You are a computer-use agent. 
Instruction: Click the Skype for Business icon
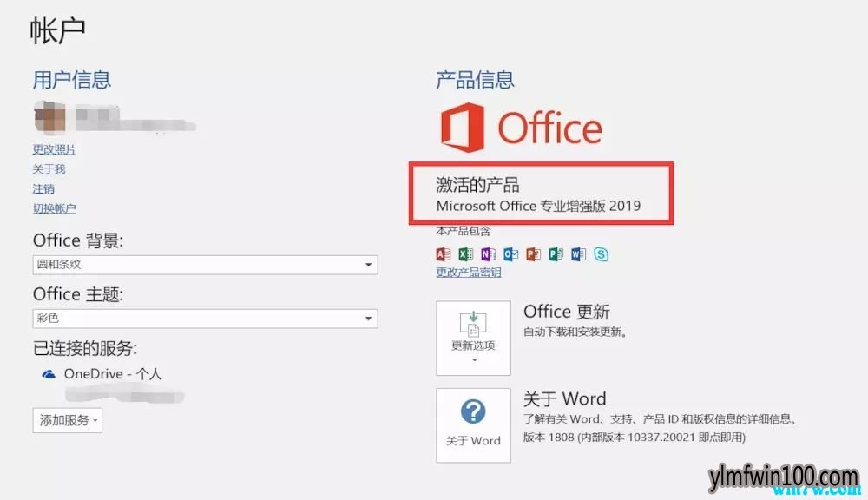(602, 254)
